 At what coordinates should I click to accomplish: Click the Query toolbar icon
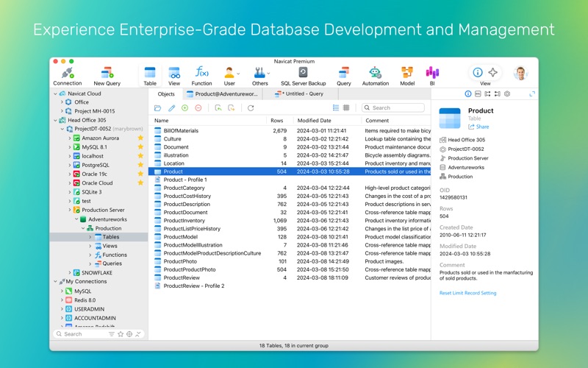[343, 77]
